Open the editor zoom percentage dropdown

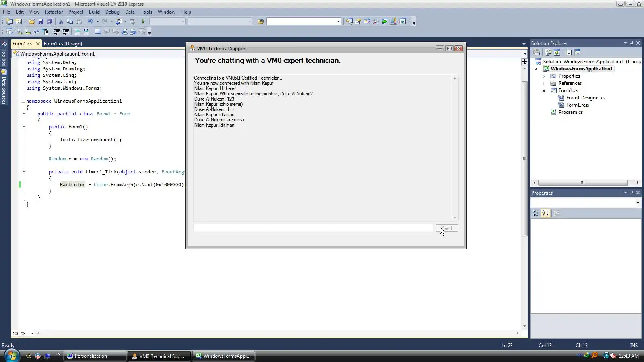tap(33, 333)
